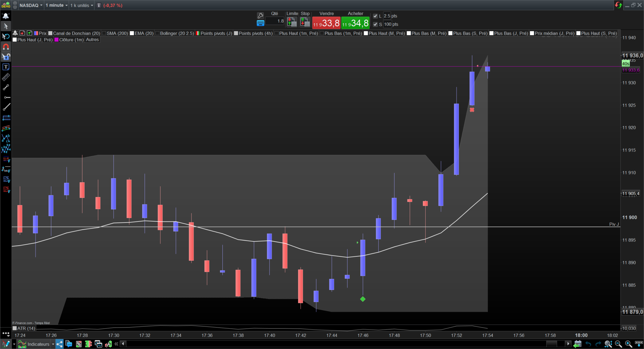Enable the SMA (200) indicator checkbox
644x349 pixels.
tap(104, 33)
